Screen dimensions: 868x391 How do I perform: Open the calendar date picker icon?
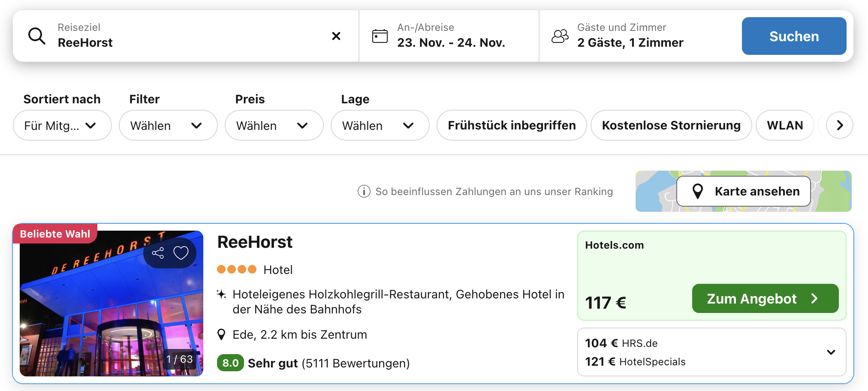coord(380,36)
